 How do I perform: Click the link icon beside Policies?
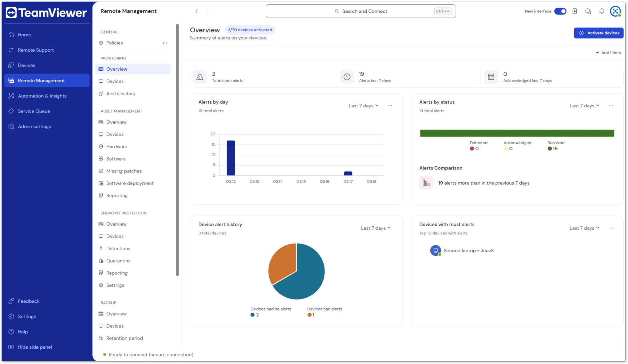coord(165,43)
